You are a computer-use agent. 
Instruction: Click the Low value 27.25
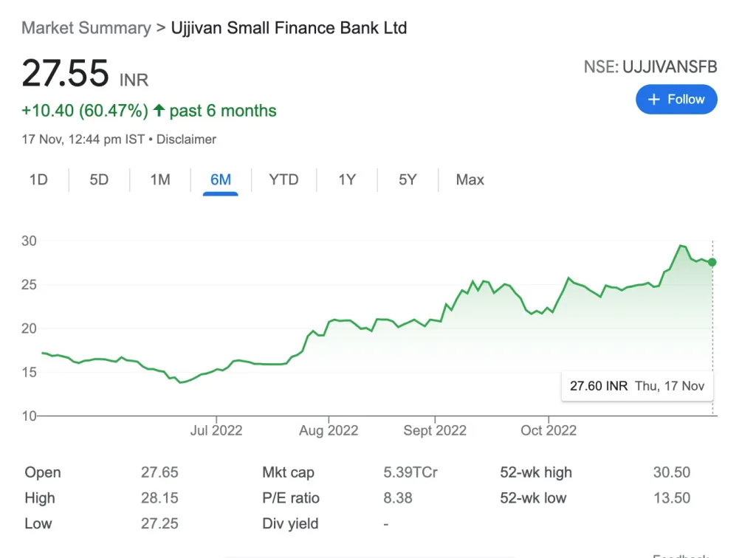[x=159, y=523]
